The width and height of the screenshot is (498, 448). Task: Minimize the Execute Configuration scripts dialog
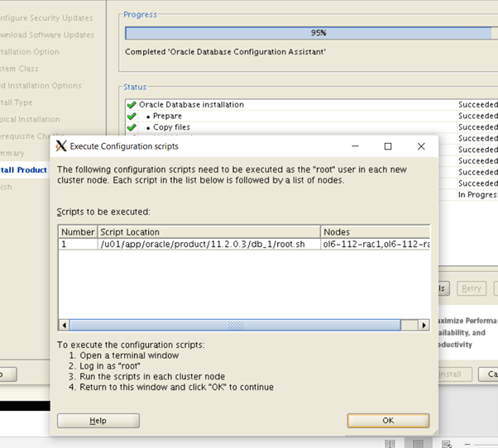pyautogui.click(x=354, y=146)
